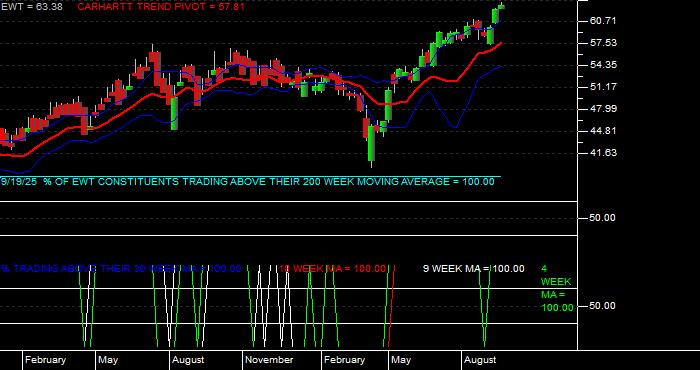This screenshot has width=700, height=370.
Task: Click the first May date axis label
Action: 108,360
